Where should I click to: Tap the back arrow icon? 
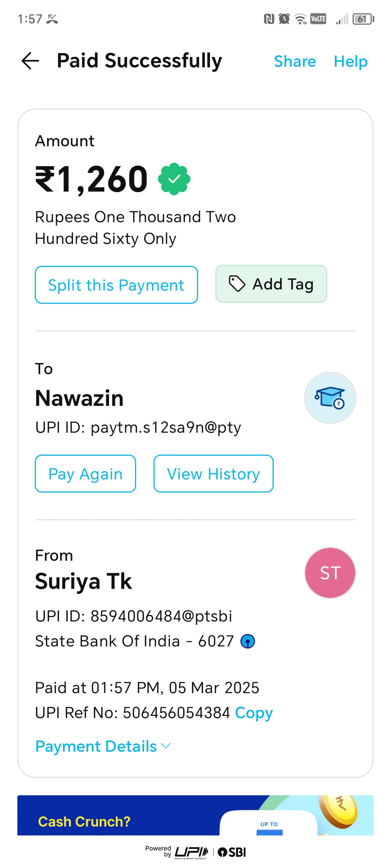(30, 61)
